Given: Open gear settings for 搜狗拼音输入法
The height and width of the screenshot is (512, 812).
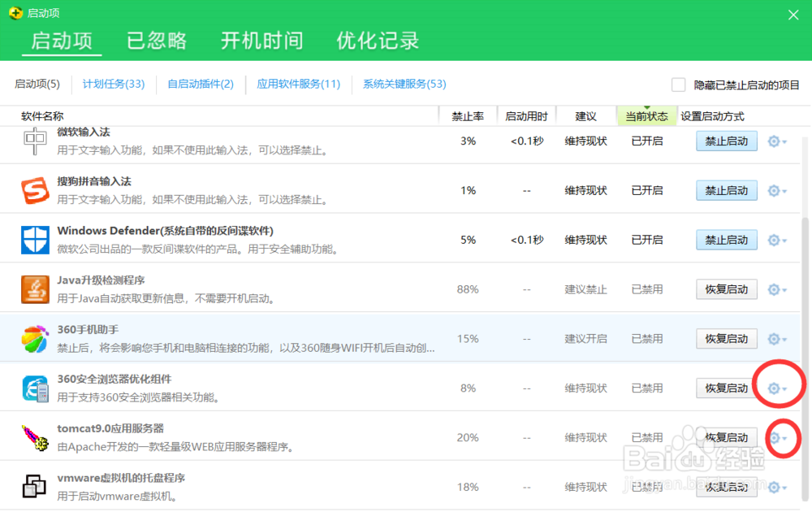Looking at the screenshot, I should [777, 191].
